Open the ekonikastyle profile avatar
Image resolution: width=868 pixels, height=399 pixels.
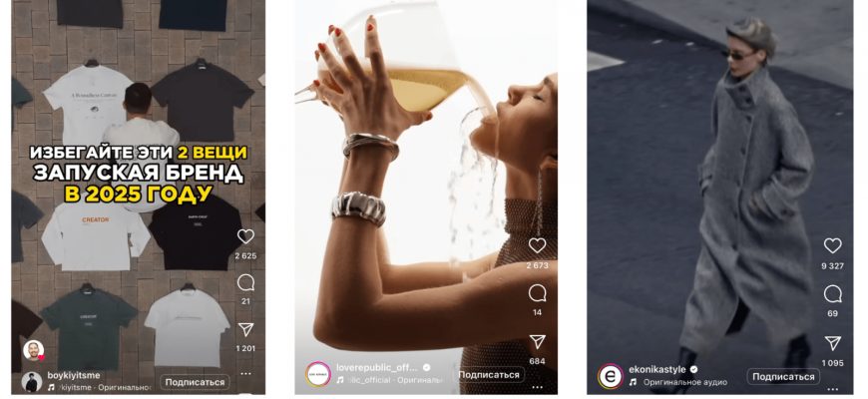coord(610,376)
